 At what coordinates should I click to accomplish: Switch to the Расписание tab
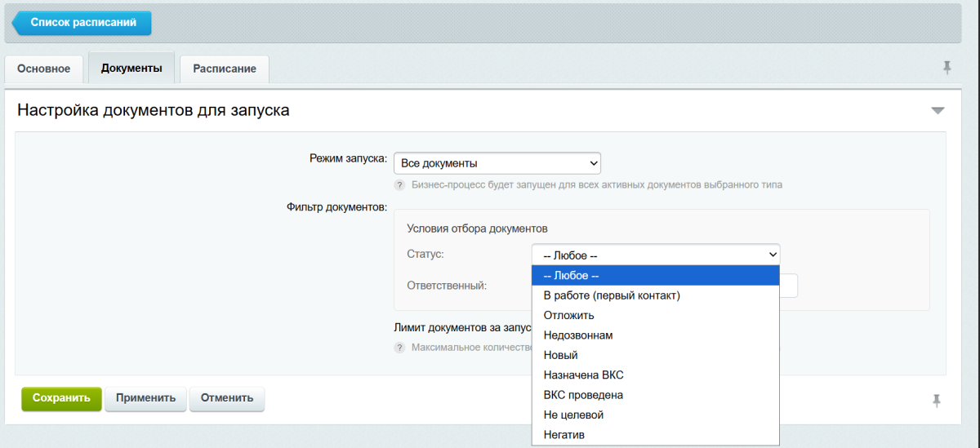point(225,69)
